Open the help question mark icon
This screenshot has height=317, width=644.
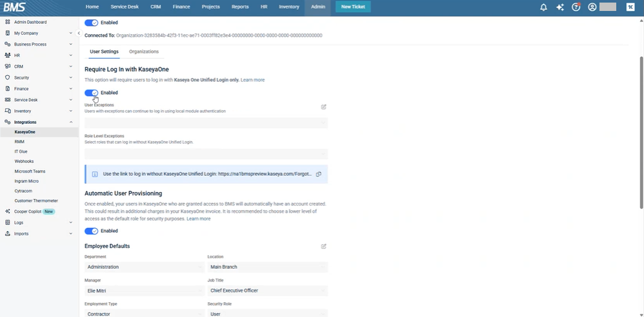click(x=576, y=7)
